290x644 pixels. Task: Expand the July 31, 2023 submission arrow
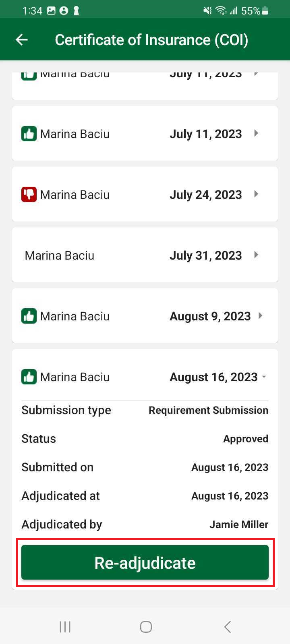point(256,255)
